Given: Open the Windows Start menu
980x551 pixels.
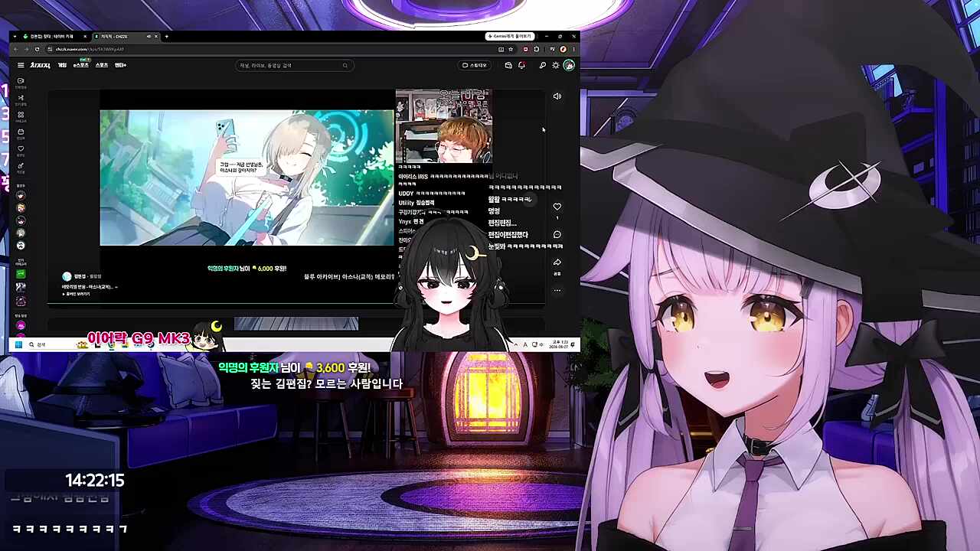Looking at the screenshot, I should [18, 345].
